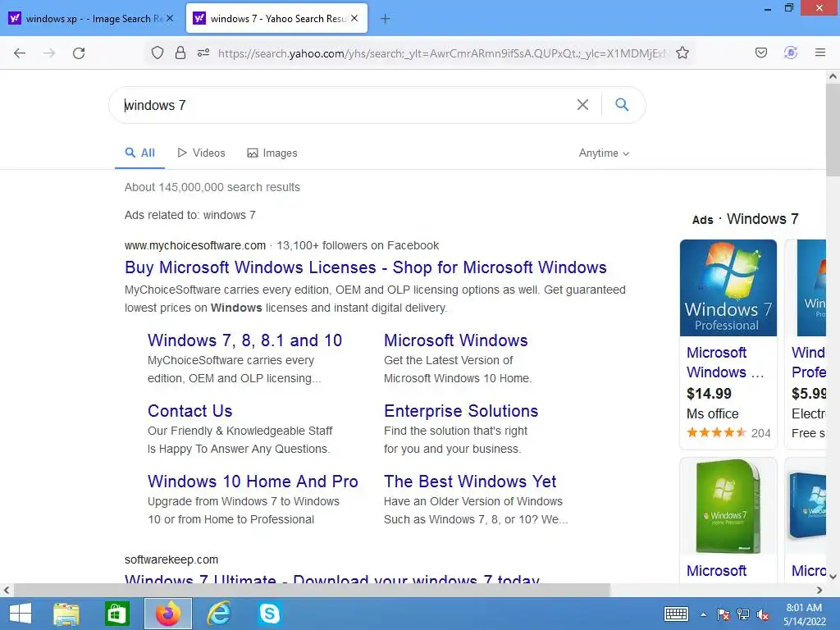Click the softwarekeep.com URL text
This screenshot has width=840, height=630.
pyautogui.click(x=171, y=559)
